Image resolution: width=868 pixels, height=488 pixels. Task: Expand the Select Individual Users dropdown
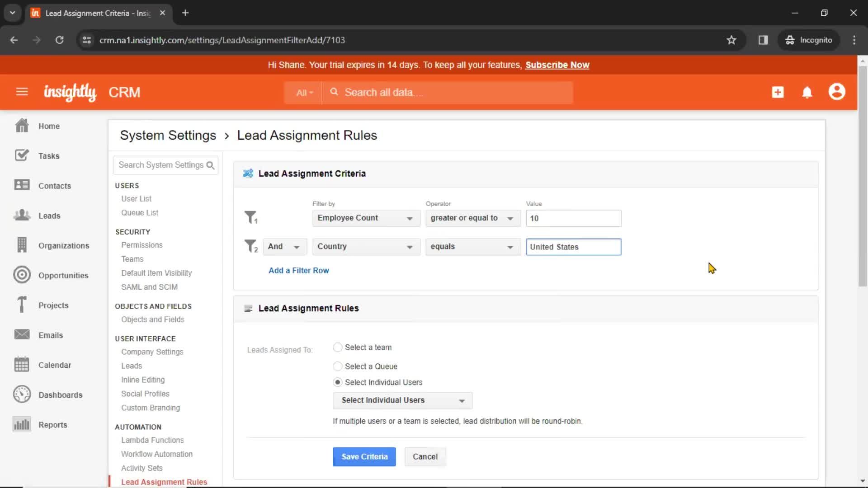point(402,400)
